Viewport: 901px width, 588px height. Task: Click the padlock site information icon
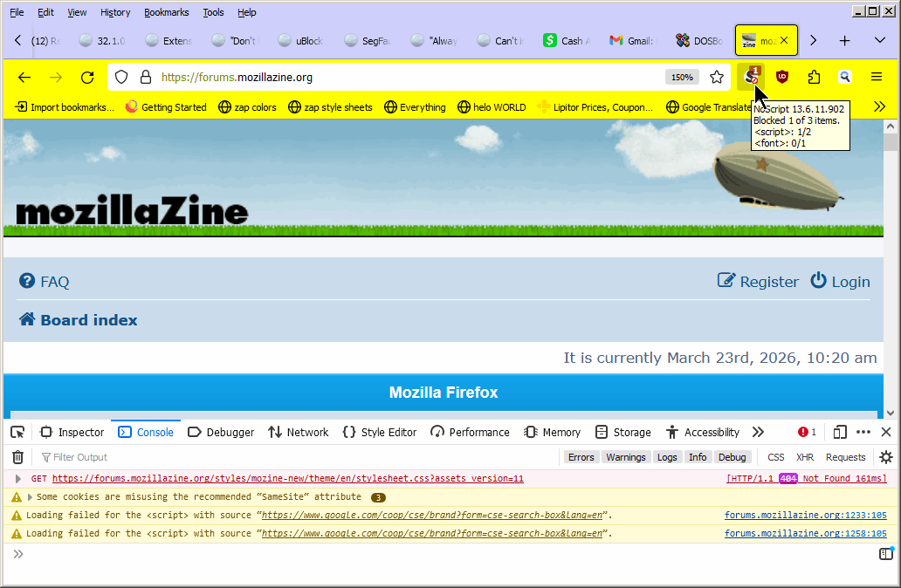coord(146,77)
